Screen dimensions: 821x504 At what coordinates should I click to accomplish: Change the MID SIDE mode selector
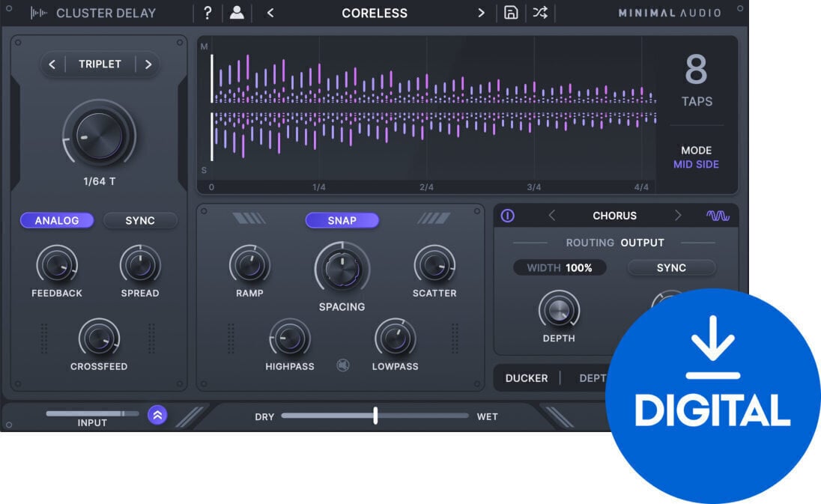pos(696,164)
